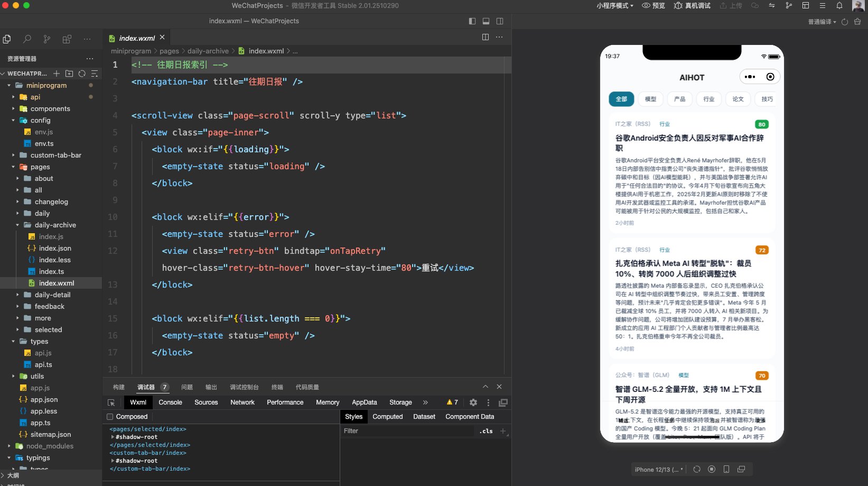Close the bottom debugger panel
This screenshot has height=486, width=868.
[x=499, y=387]
